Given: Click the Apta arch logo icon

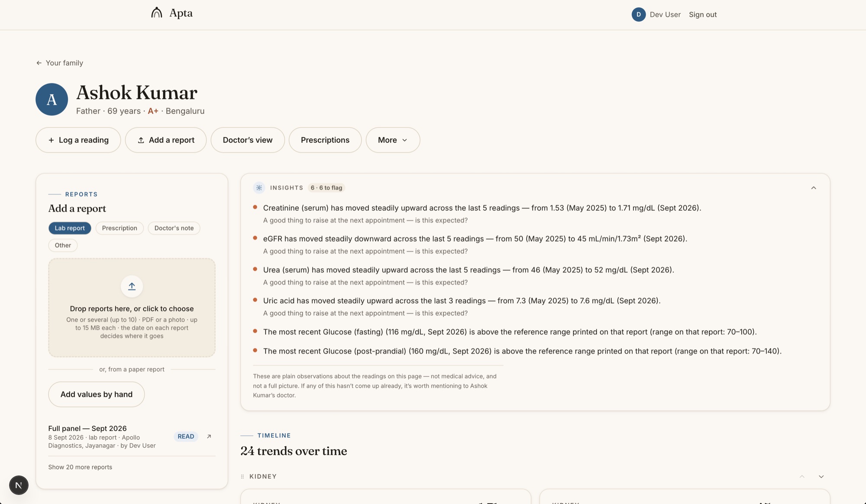Looking at the screenshot, I should [x=157, y=13].
